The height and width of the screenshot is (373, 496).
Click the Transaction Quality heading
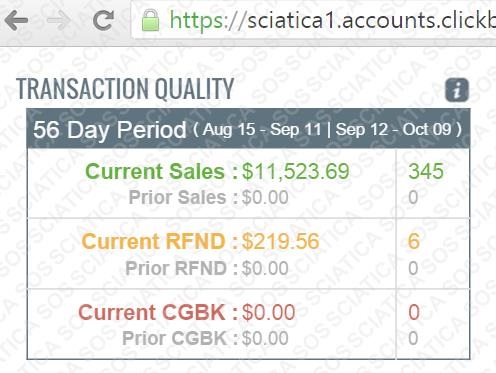tap(125, 89)
